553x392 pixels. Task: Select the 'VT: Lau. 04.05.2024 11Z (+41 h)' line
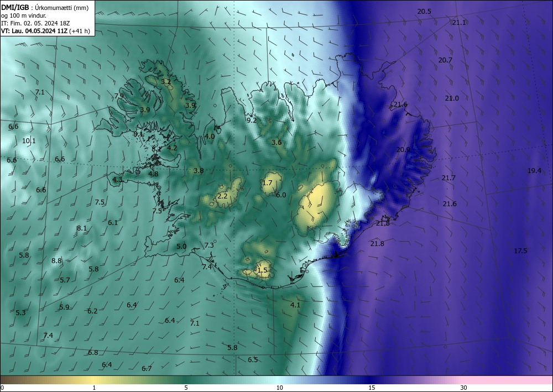(x=45, y=31)
